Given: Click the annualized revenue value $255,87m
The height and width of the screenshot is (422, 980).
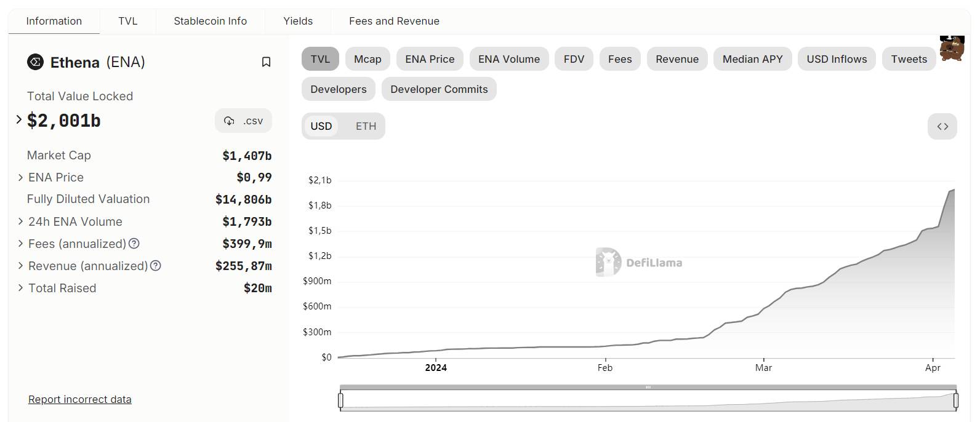Looking at the screenshot, I should 244,266.
